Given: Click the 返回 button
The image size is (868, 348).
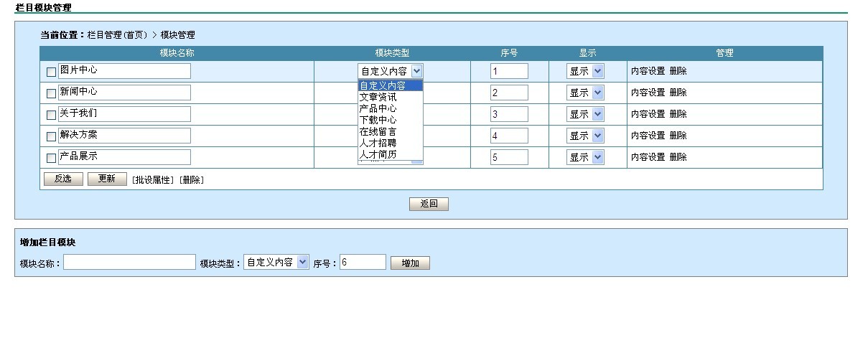Looking at the screenshot, I should click(x=429, y=204).
